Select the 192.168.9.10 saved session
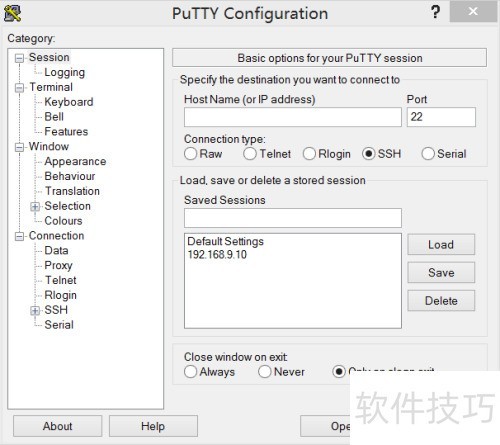Image resolution: width=500 pixels, height=445 pixels. (217, 255)
